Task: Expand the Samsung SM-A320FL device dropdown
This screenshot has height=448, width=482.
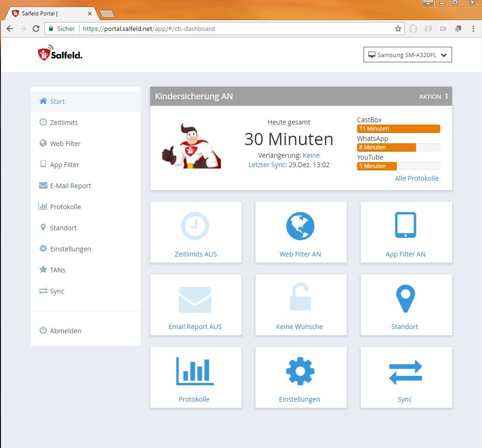Action: click(x=408, y=55)
